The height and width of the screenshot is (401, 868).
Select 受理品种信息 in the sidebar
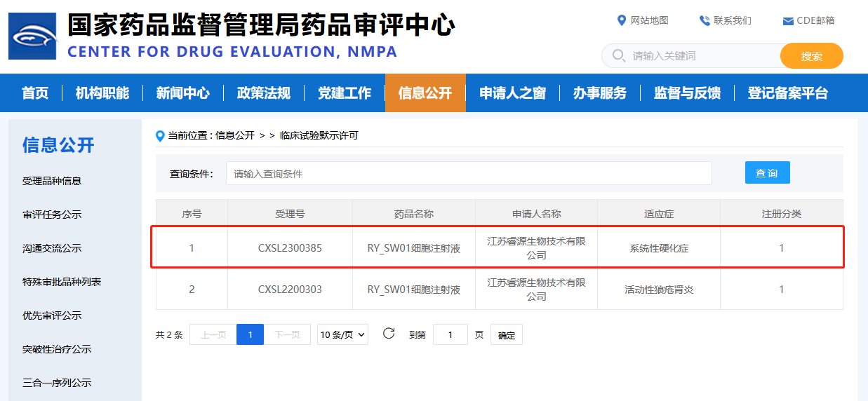coord(52,181)
